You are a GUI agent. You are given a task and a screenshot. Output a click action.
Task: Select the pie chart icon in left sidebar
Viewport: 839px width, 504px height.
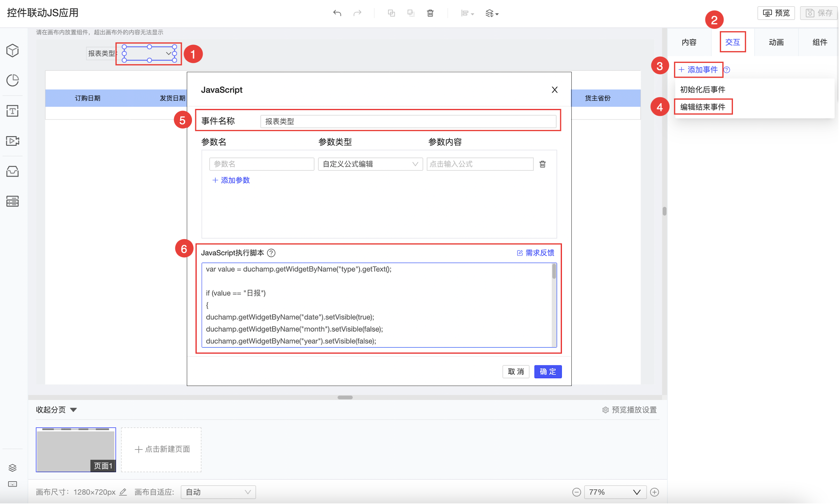[12, 80]
